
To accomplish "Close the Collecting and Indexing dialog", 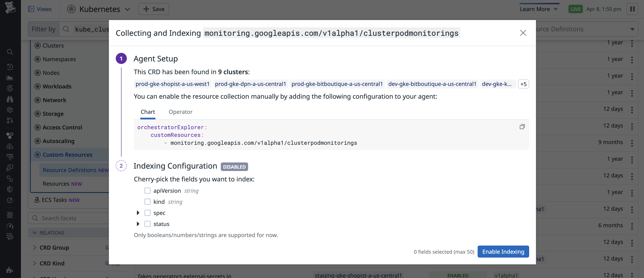I will tap(523, 33).
